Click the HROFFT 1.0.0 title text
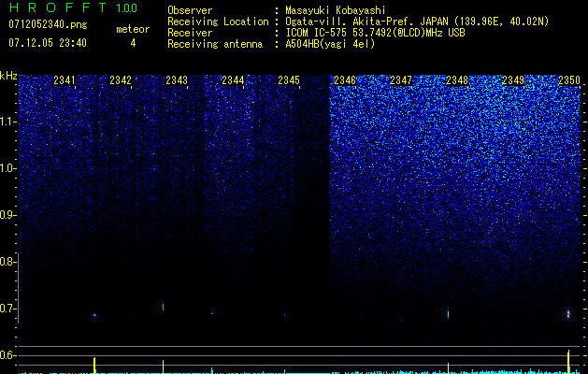The image size is (588, 374). tap(73, 7)
